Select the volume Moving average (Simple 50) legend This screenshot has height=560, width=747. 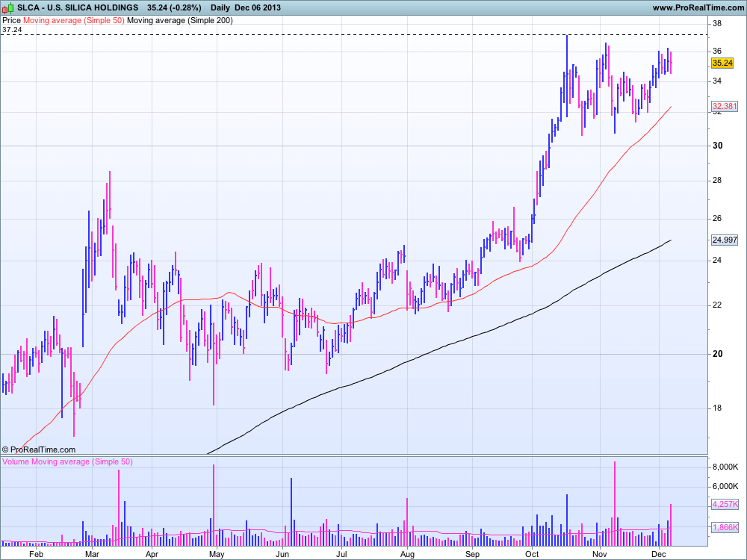82,461
